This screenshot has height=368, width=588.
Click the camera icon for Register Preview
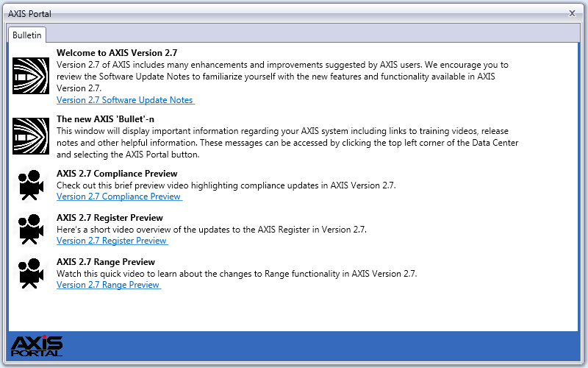coord(31,229)
